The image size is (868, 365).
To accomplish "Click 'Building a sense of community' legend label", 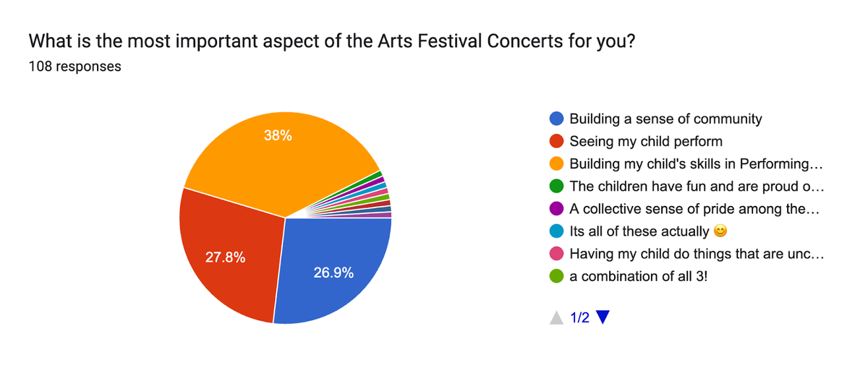I will click(x=665, y=119).
